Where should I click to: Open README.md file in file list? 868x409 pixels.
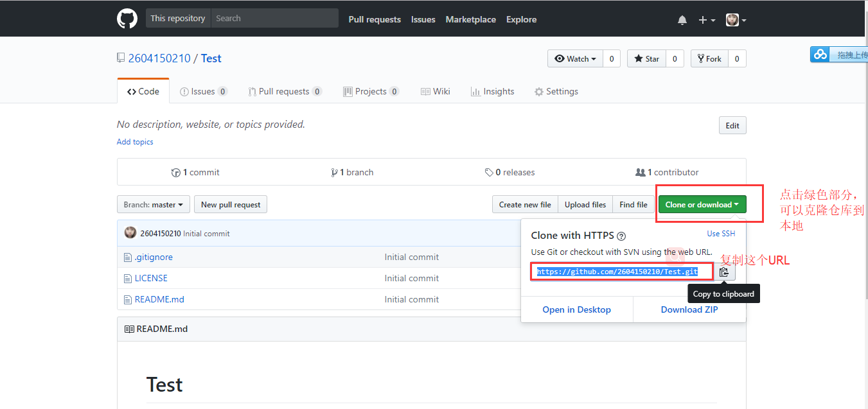pyautogui.click(x=159, y=299)
